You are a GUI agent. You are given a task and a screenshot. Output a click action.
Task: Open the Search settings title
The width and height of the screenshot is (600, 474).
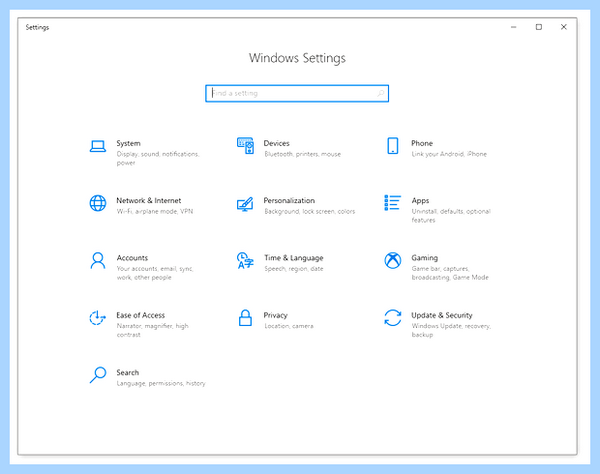pyautogui.click(x=127, y=373)
